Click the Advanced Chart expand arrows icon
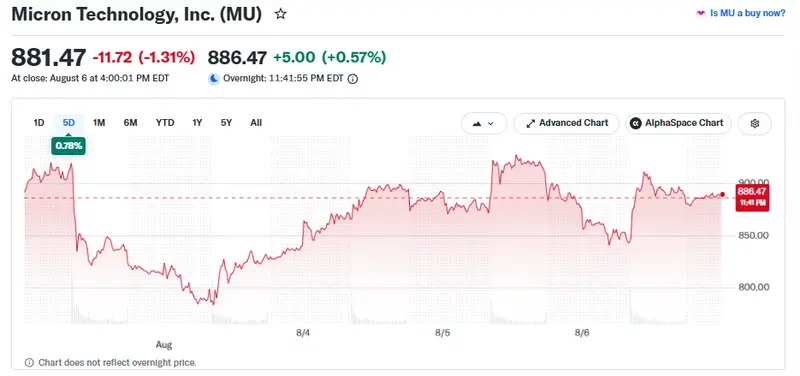 [x=530, y=123]
